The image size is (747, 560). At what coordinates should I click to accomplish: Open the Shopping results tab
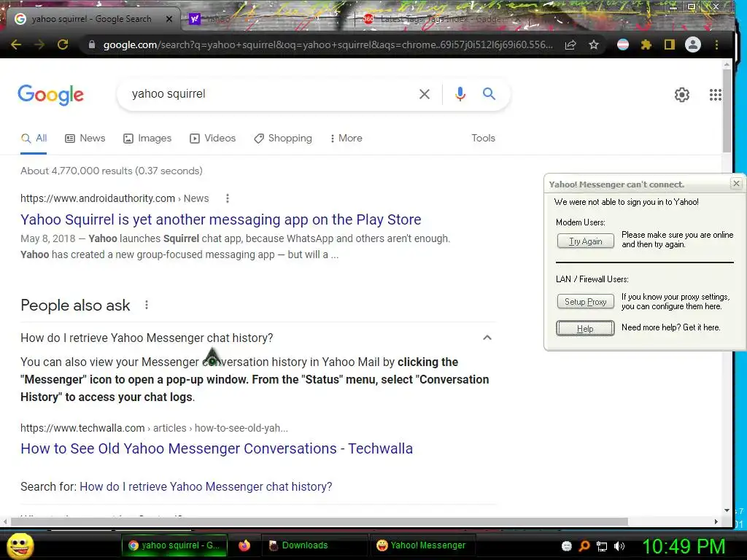pos(283,138)
